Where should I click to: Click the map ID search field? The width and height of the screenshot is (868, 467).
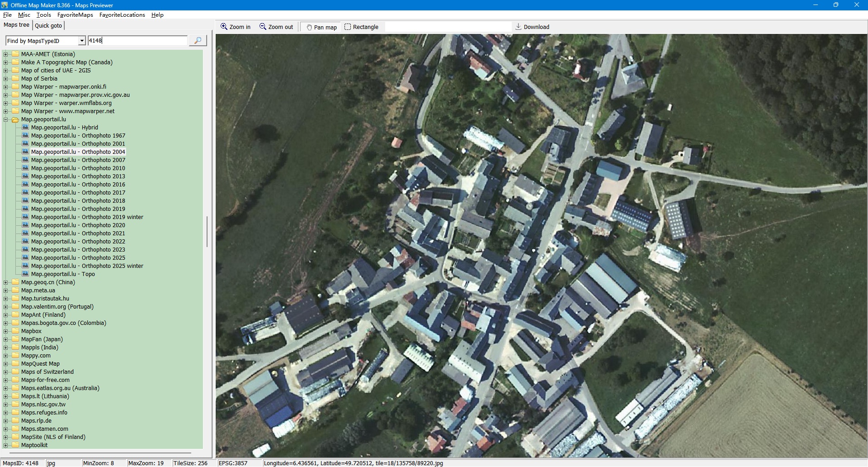(137, 41)
